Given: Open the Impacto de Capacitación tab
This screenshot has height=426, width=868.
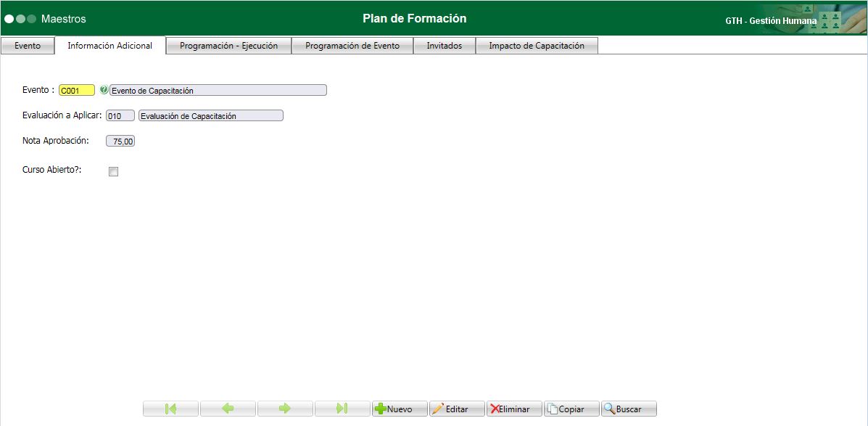Looking at the screenshot, I should [537, 46].
